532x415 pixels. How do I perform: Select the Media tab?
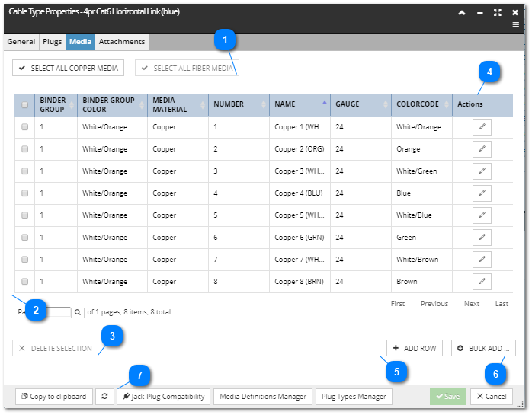coord(81,42)
